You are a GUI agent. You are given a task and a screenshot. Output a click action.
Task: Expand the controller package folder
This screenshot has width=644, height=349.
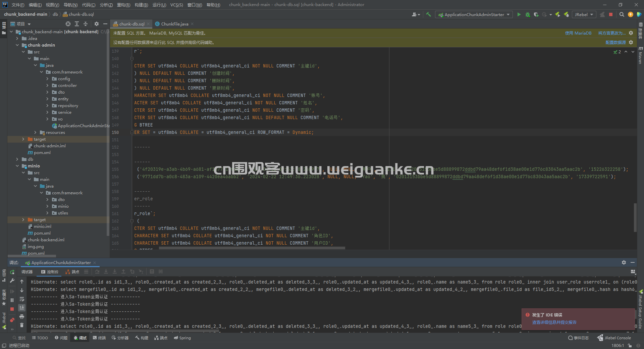tap(47, 85)
